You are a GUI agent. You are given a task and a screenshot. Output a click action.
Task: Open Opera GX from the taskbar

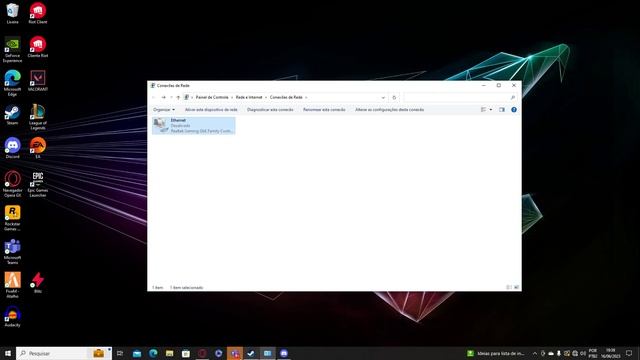(x=202, y=353)
